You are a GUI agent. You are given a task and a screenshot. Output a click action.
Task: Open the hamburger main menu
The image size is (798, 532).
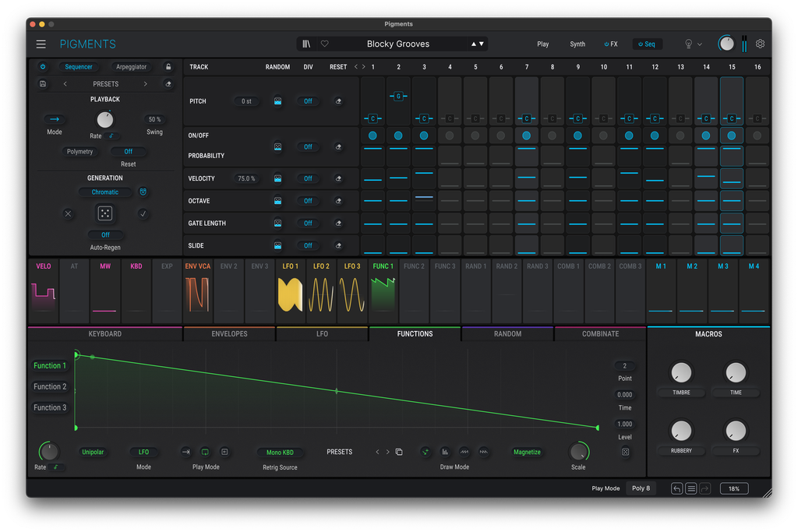41,44
